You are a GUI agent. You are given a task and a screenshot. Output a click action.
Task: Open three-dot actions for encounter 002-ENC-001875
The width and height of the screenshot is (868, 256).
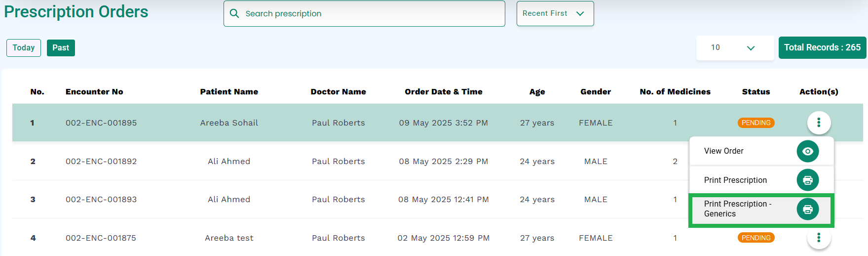819,238
